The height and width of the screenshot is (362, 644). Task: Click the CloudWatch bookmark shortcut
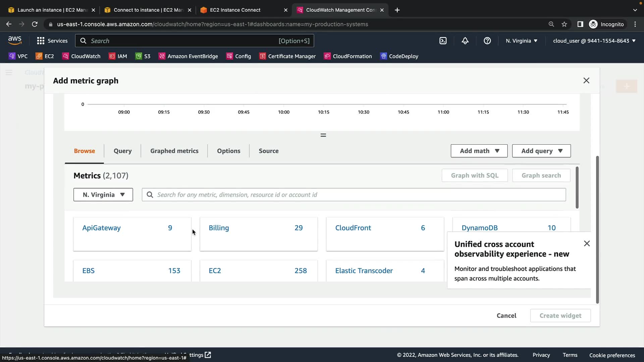coord(82,56)
